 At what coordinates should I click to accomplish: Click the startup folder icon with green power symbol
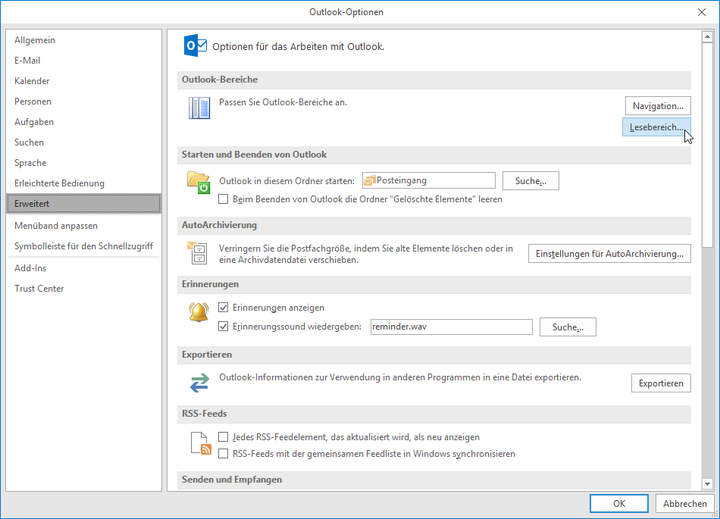tap(198, 182)
